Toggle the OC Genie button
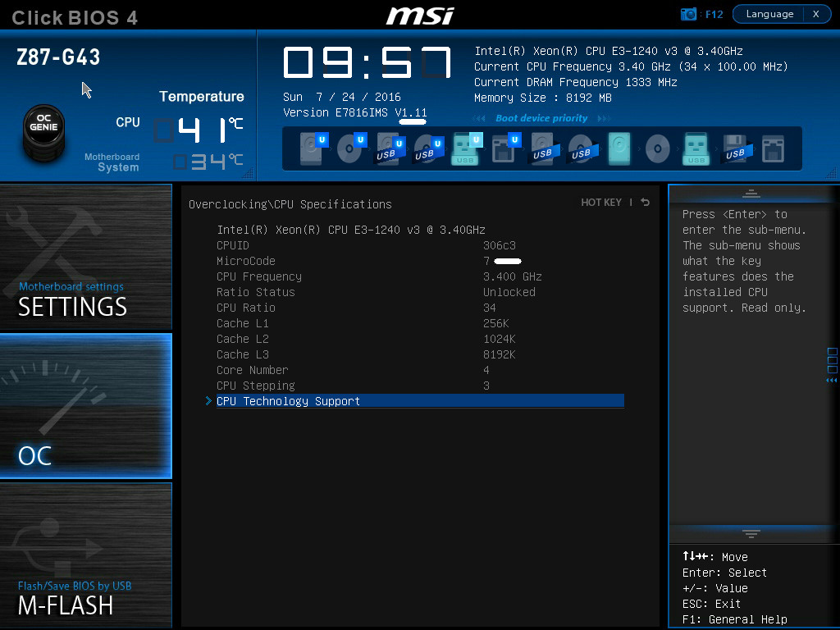This screenshot has width=840, height=630. click(44, 132)
